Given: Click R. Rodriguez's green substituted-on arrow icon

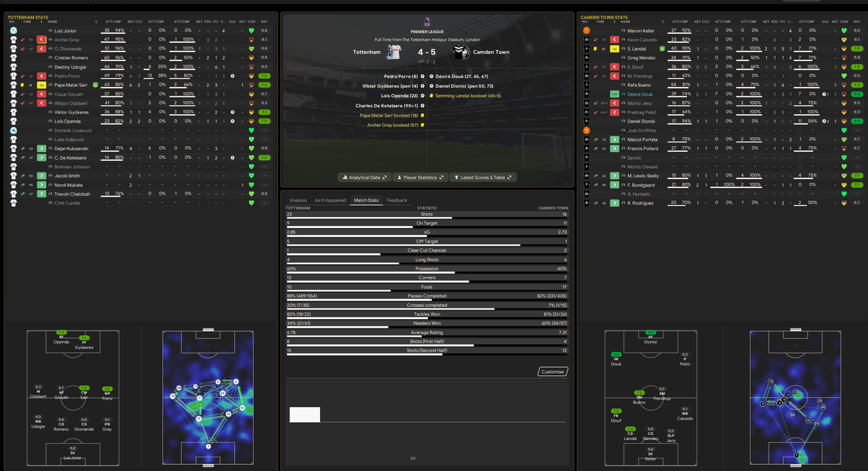Looking at the screenshot, I should point(614,203).
